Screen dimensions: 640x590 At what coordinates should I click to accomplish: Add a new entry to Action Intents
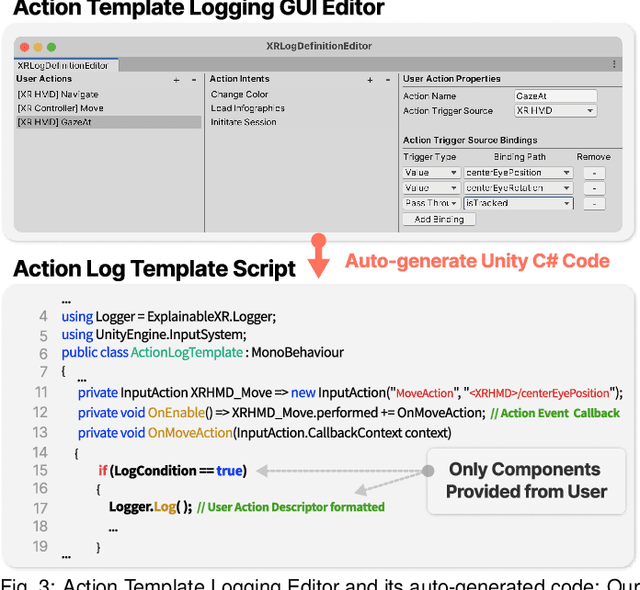click(369, 79)
